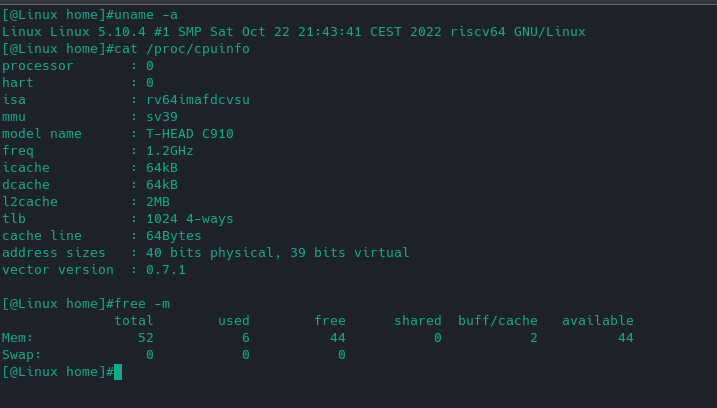Click the terminal cursor at the last prompt

click(x=118, y=372)
